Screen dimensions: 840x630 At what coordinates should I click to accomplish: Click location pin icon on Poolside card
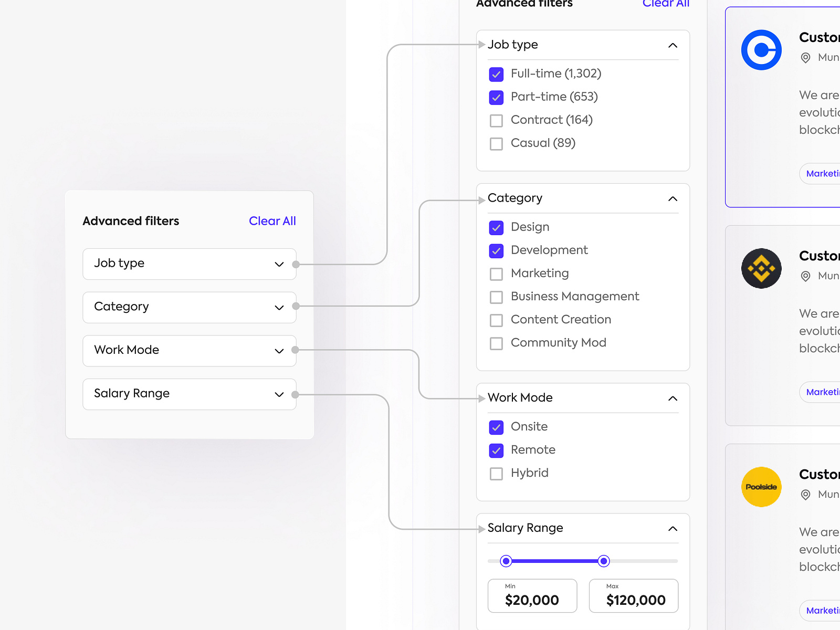[805, 495]
